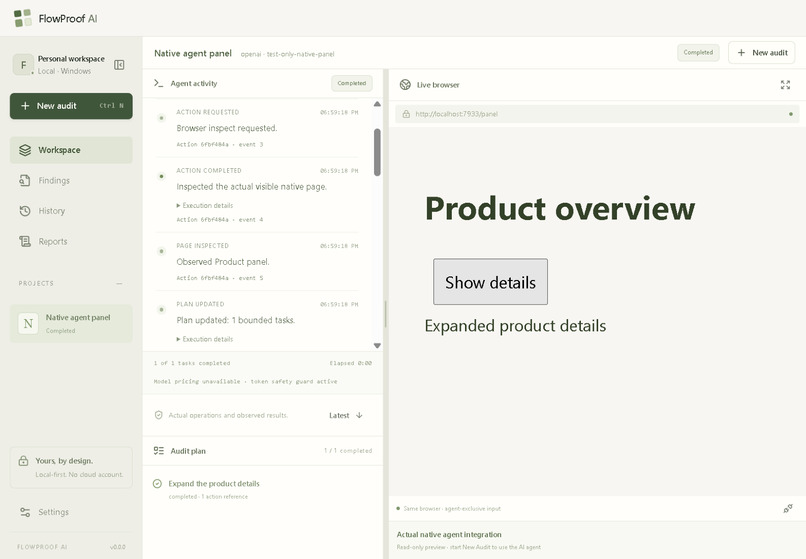Click completed check icon of Expand task
This screenshot has height=559, width=806.
tap(157, 483)
